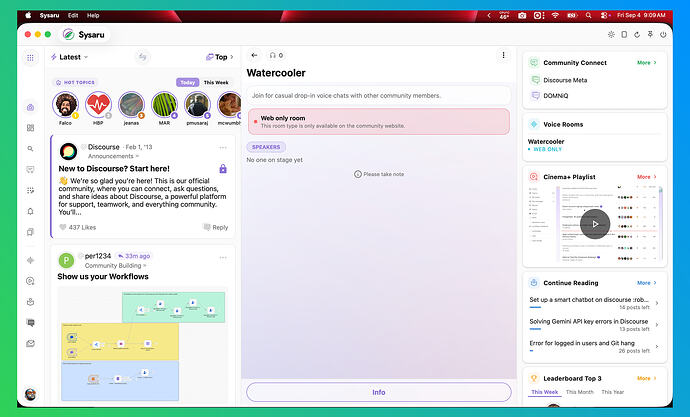Open the categories grid sidebar icon
The height and width of the screenshot is (417, 690).
[30, 128]
